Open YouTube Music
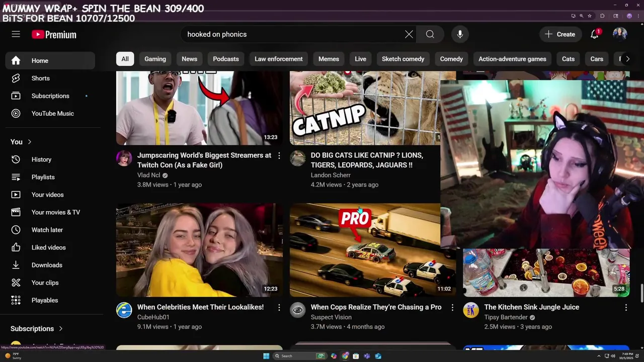This screenshot has width=644, height=362. click(50, 114)
